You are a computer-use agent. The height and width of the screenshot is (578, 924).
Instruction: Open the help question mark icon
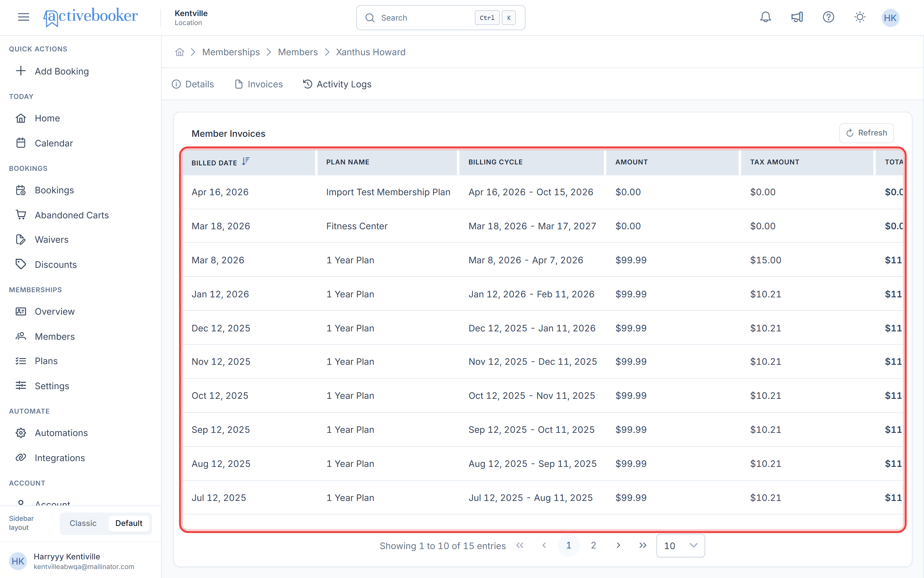(x=828, y=17)
